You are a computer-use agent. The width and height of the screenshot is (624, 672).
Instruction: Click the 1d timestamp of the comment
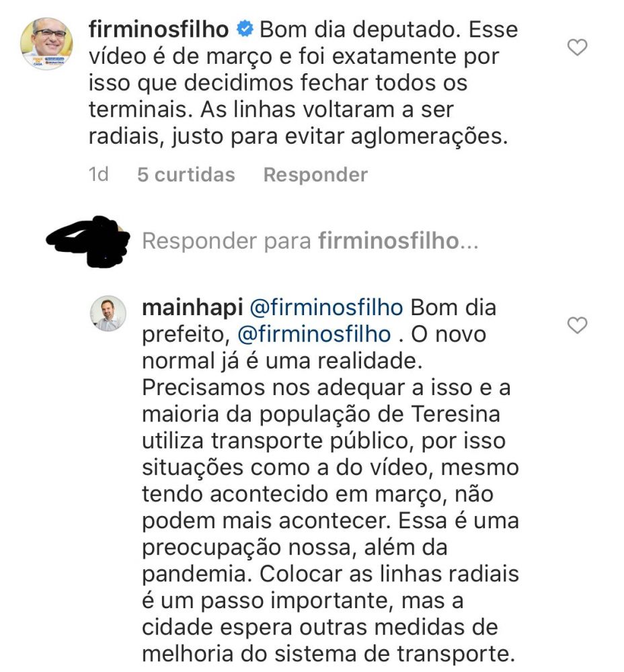[98, 175]
